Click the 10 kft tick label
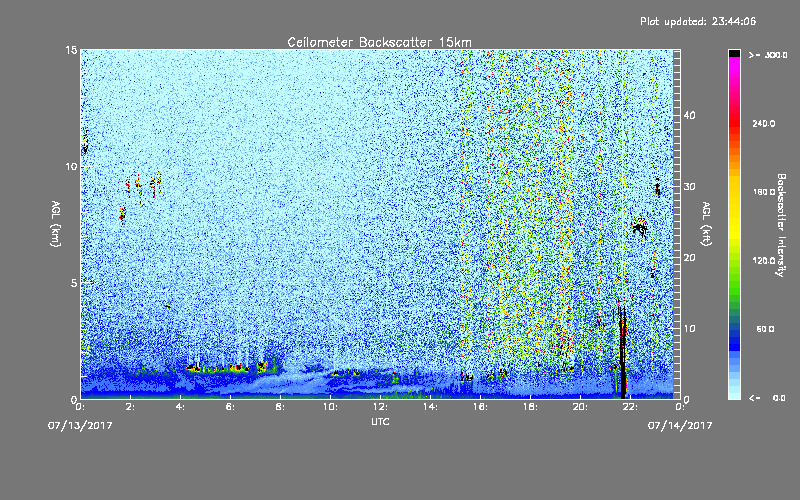800x500 pixels. click(x=689, y=329)
